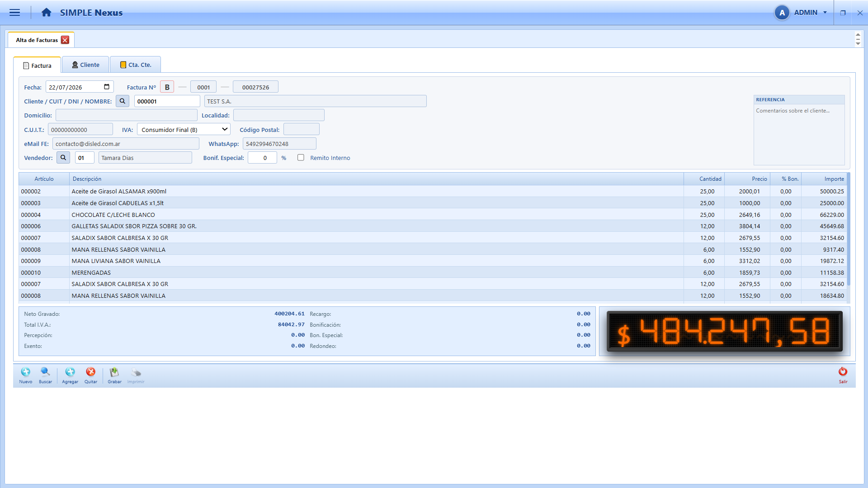This screenshot has width=868, height=488.
Task: Switch to the Cta. Cte. tab
Action: click(x=135, y=65)
